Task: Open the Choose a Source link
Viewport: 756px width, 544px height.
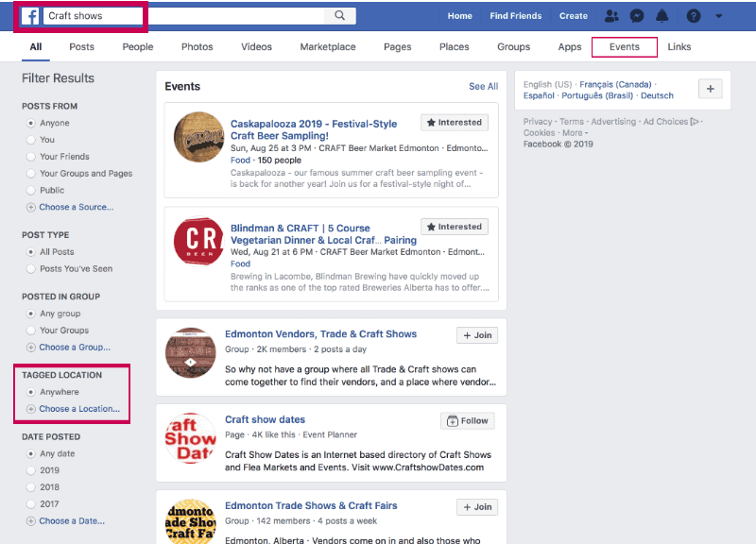Action: click(77, 207)
